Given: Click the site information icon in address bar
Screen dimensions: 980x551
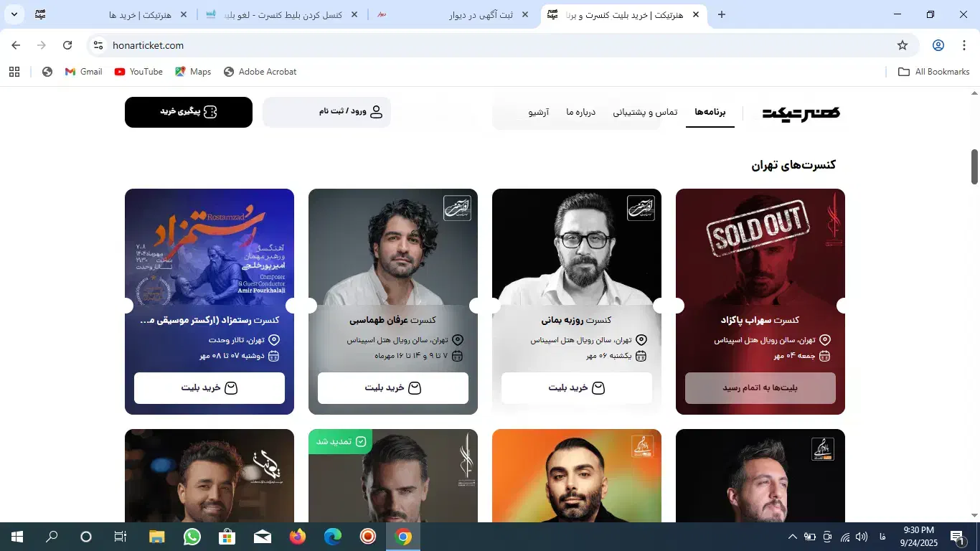Looking at the screenshot, I should pyautogui.click(x=98, y=45).
